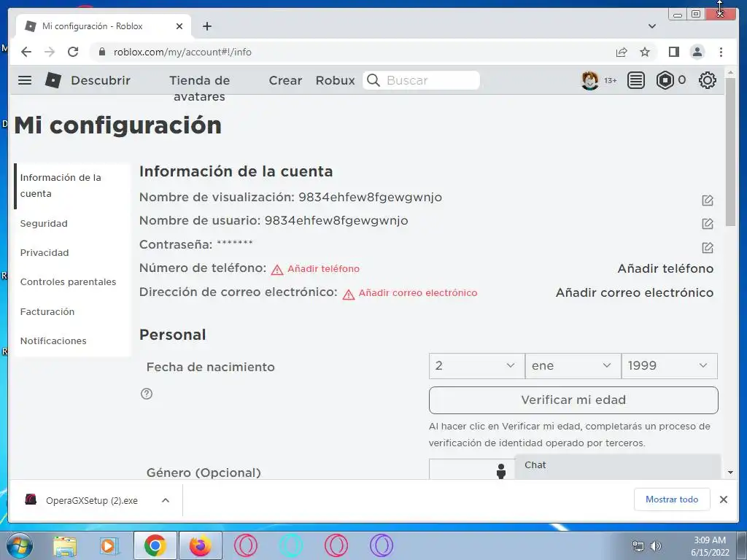
Task: Toggle the Chrome side panel icon
Action: 673,52
